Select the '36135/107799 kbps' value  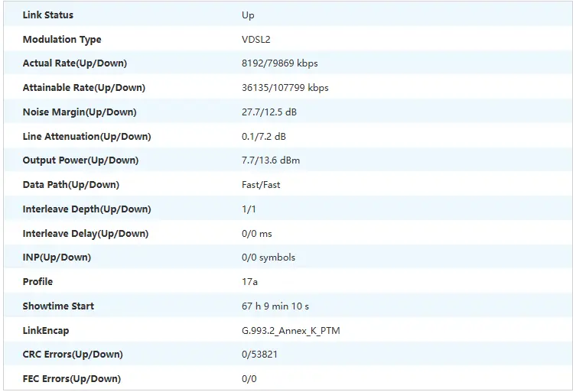(285, 88)
